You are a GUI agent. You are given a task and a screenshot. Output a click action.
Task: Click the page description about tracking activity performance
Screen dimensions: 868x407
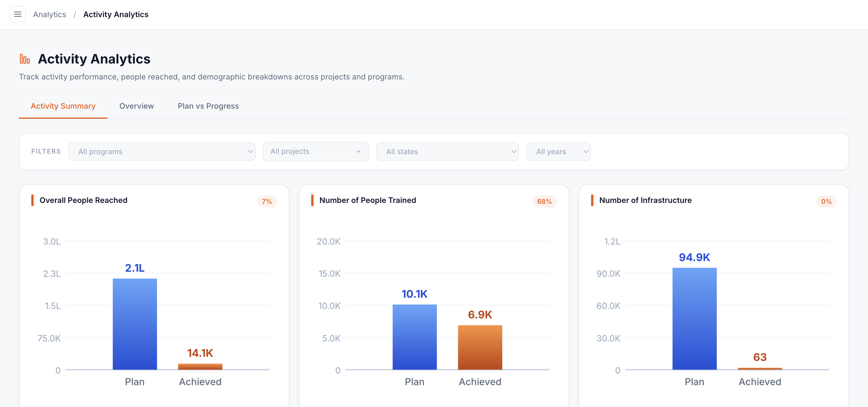[212, 77]
